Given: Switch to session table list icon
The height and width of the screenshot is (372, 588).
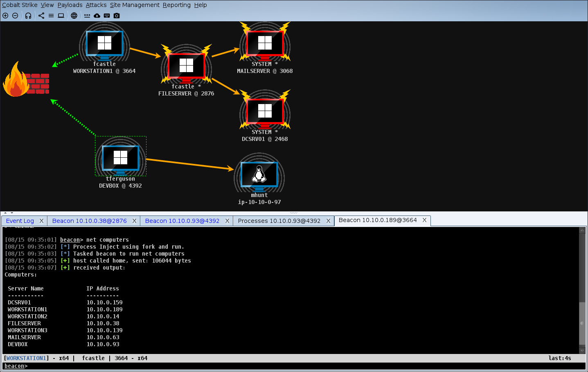Looking at the screenshot, I should coord(51,16).
